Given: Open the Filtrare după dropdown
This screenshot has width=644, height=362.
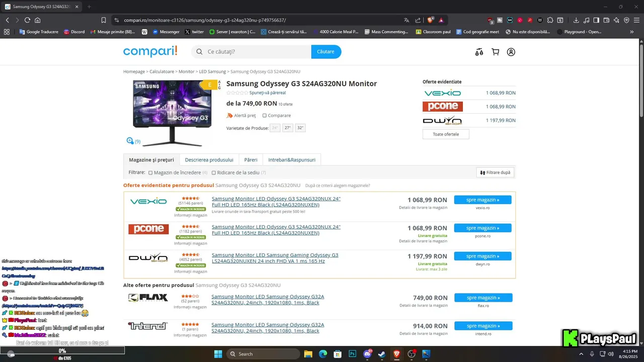Looking at the screenshot, I should 495,172.
